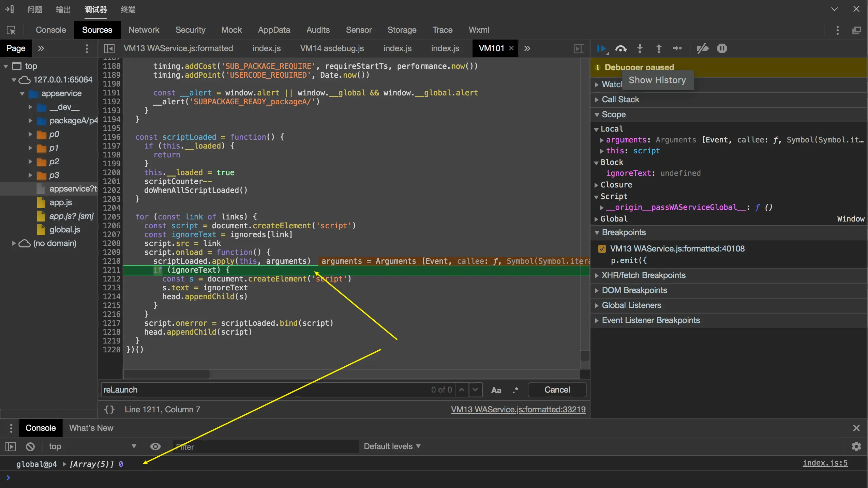Open the VM14 asdebug.js file tab
This screenshot has height=488, width=868.
tap(332, 48)
